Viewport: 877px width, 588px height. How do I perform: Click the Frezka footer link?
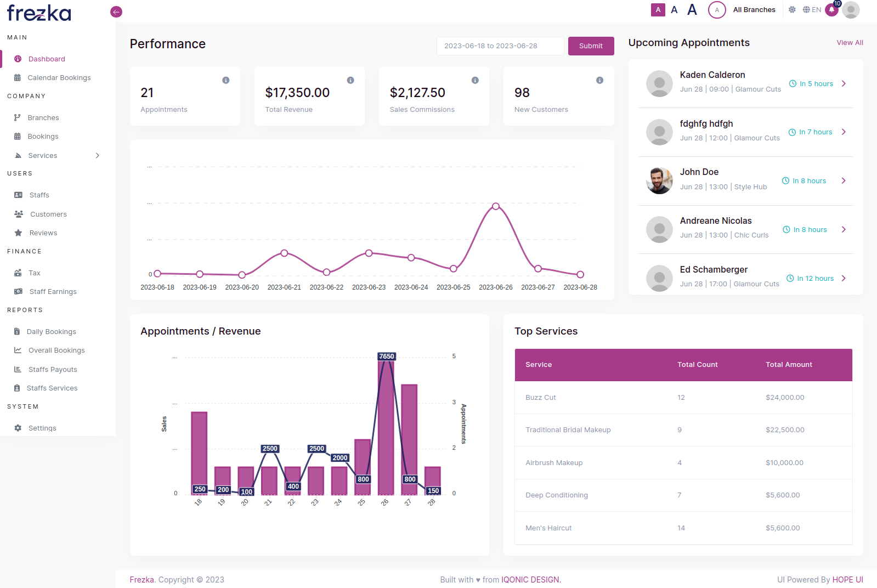(x=142, y=580)
